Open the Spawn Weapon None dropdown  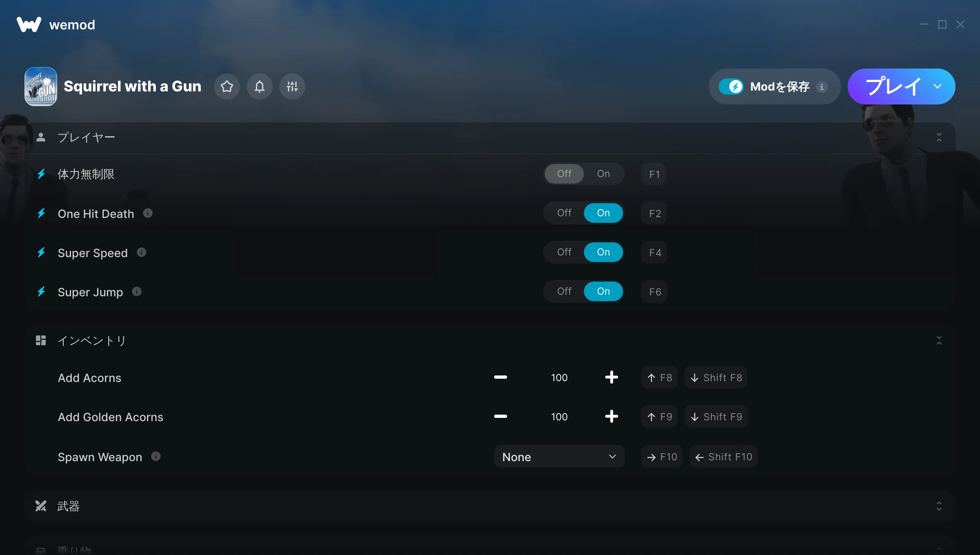click(559, 456)
